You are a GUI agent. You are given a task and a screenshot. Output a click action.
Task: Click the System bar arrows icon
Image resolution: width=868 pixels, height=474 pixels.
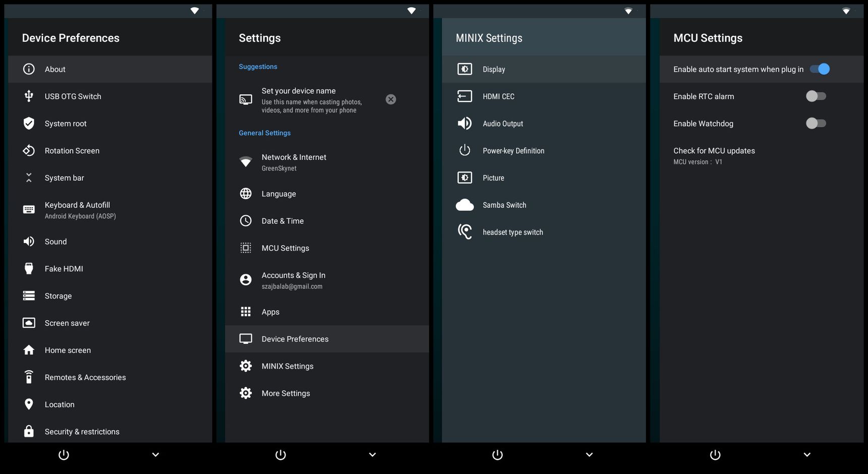pyautogui.click(x=29, y=177)
